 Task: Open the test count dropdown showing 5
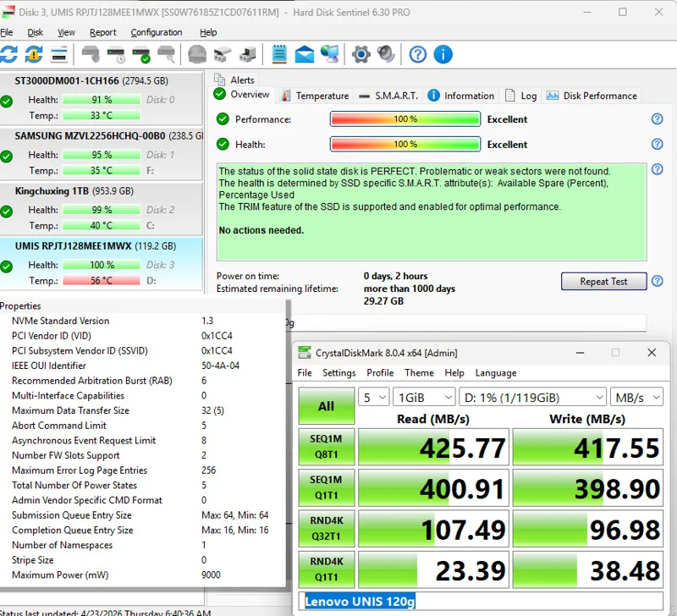(374, 397)
